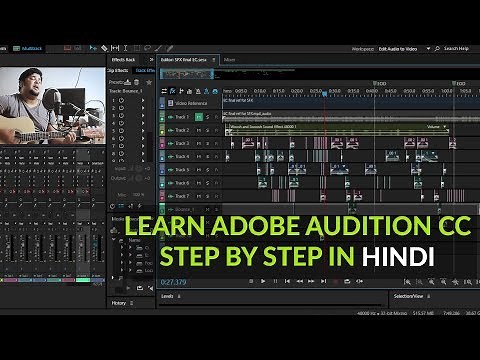480x360 pixels.
Task: Click the zoom navigator waveform overview
Action: 187,74
